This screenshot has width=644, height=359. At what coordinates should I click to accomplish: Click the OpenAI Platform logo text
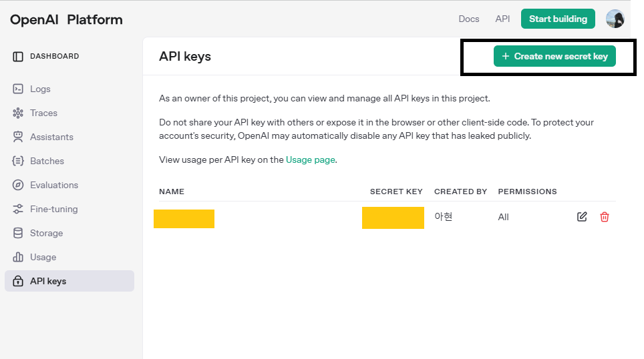pyautogui.click(x=66, y=20)
